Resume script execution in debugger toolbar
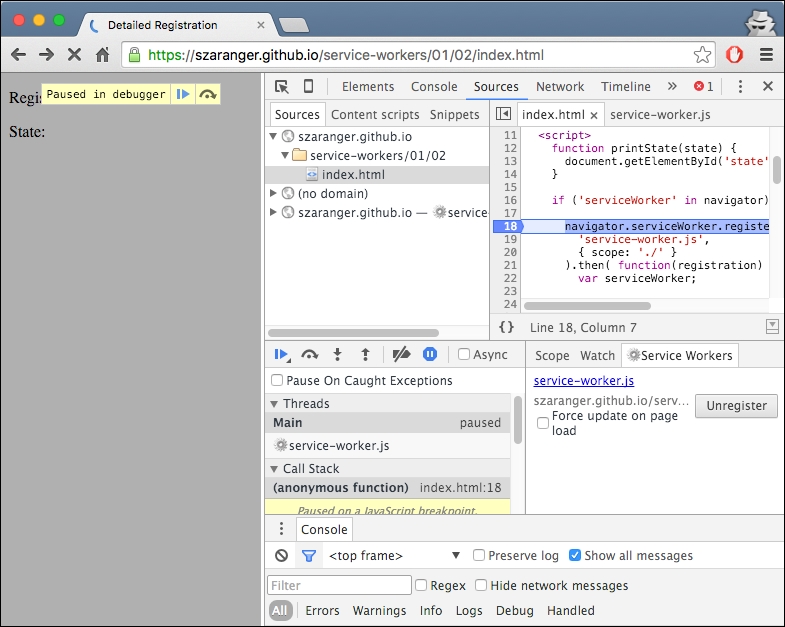Screen dimensions: 785x627 coord(282,354)
